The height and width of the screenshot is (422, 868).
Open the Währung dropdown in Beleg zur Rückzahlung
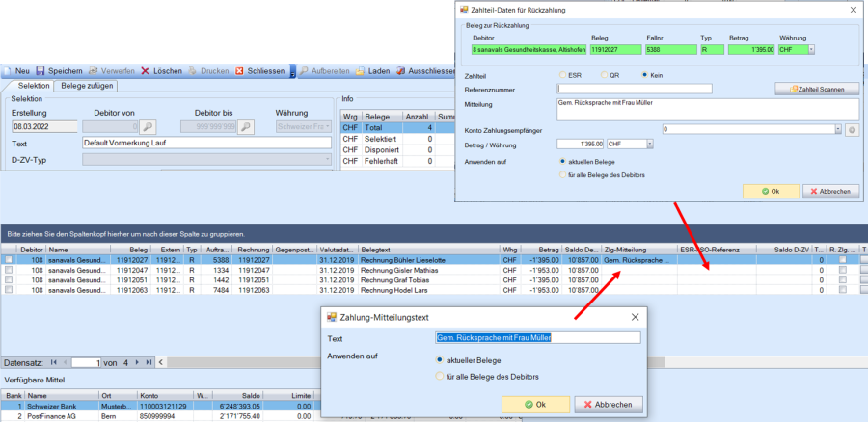810,49
